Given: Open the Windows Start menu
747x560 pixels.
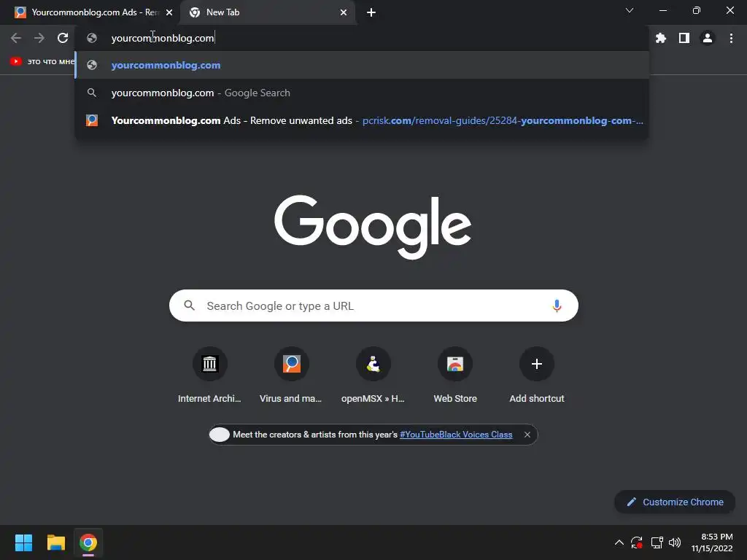Looking at the screenshot, I should coord(23,542).
